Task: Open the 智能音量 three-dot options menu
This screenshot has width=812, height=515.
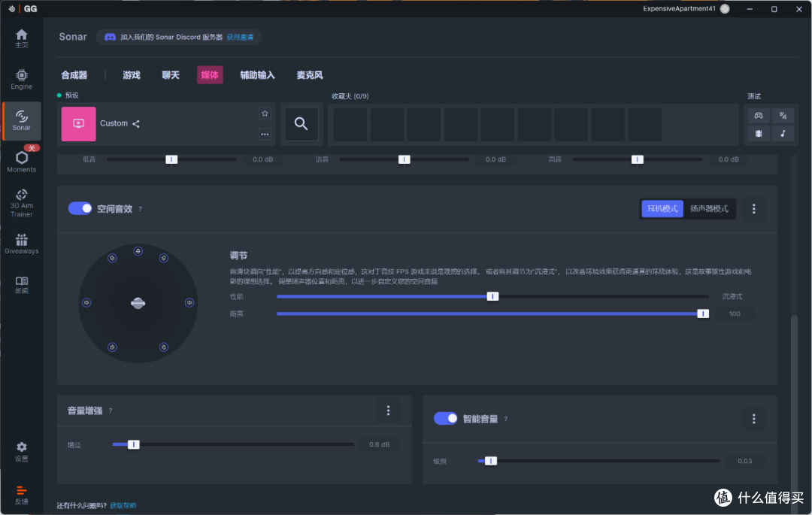Action: click(x=753, y=419)
